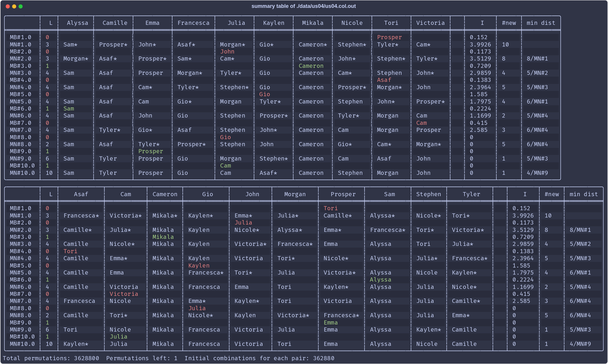This screenshot has width=608, height=364.
Task: Click green 'Julia' under the Cam column
Action: point(118,337)
